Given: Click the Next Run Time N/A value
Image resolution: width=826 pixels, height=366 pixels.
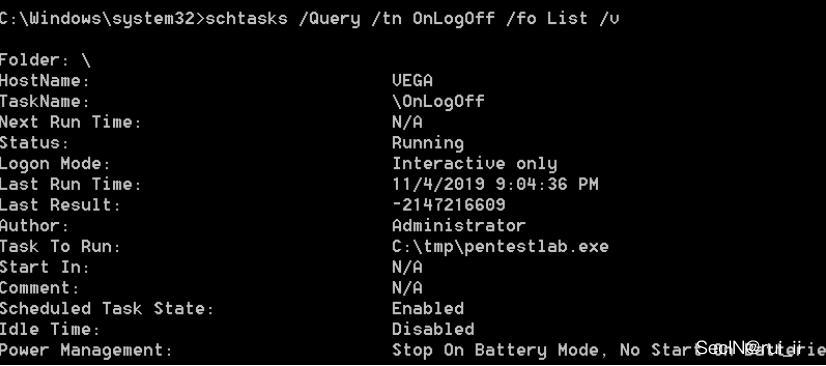Looking at the screenshot, I should pos(407,122).
